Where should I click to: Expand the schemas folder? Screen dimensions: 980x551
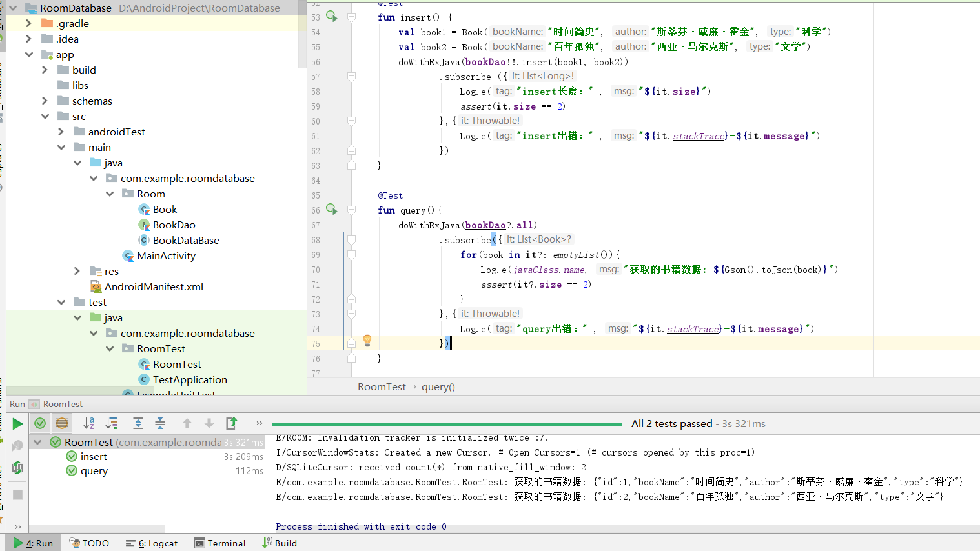[x=45, y=101]
